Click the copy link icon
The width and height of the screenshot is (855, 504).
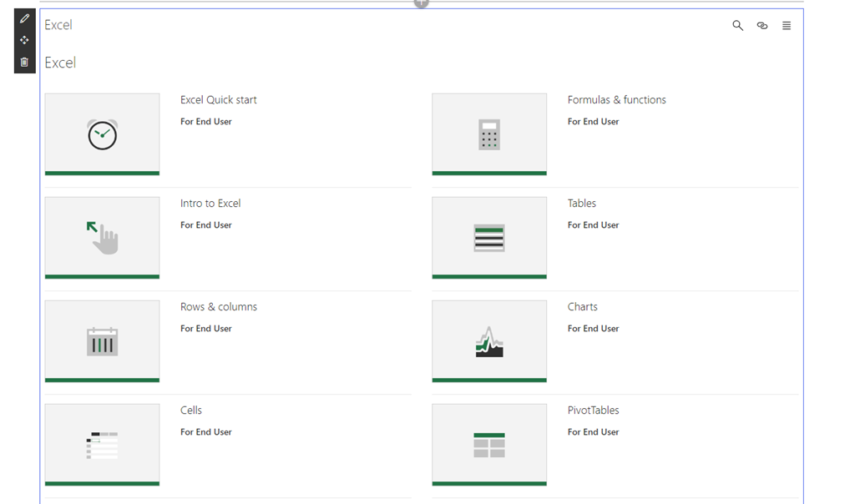(762, 26)
